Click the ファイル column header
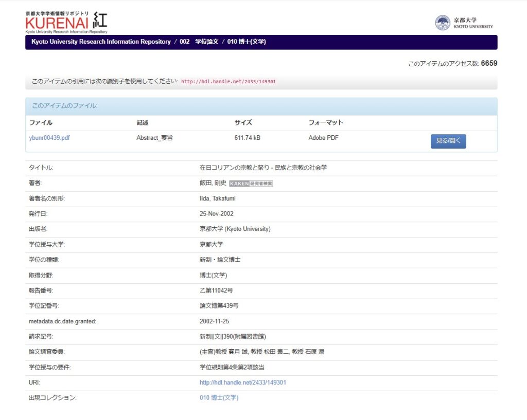The width and height of the screenshot is (527, 420). click(41, 123)
